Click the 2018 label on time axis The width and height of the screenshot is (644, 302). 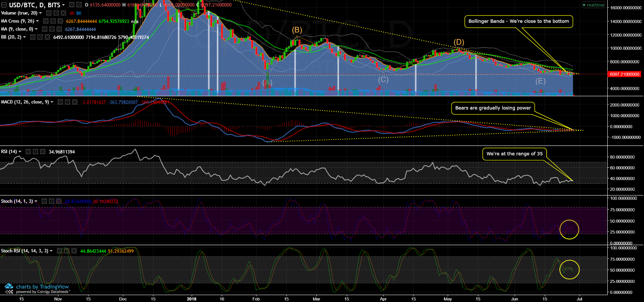192,299
